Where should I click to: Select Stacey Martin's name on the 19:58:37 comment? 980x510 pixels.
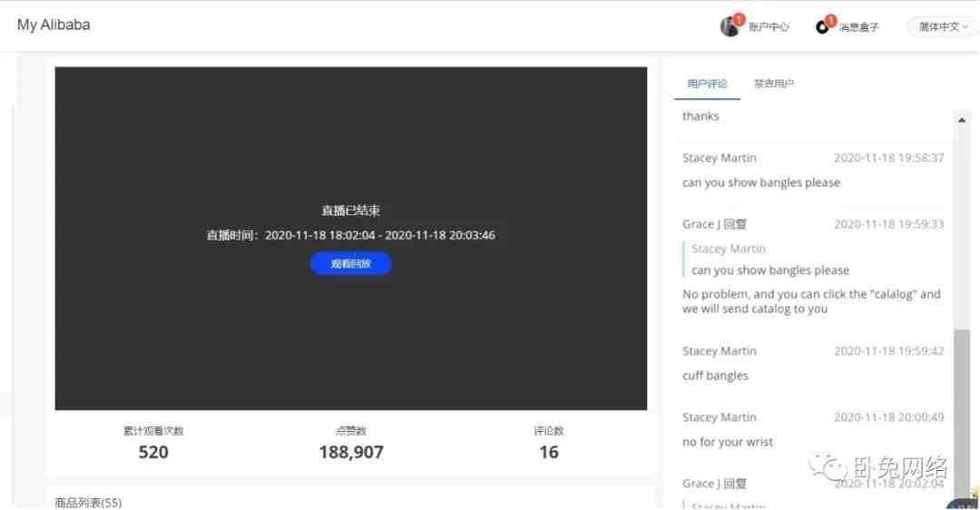[x=720, y=158]
